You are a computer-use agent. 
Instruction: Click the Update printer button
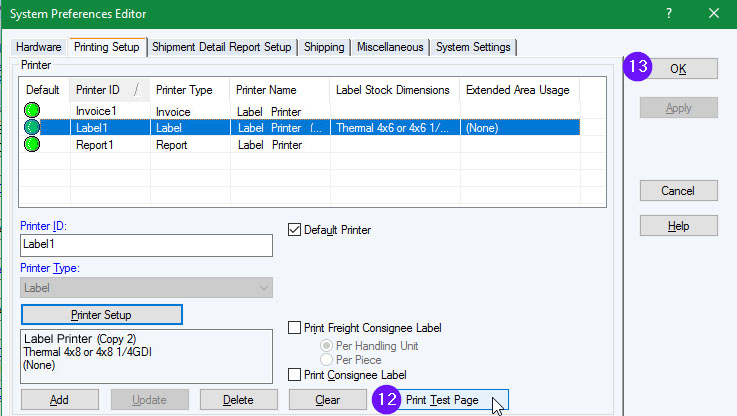point(149,400)
